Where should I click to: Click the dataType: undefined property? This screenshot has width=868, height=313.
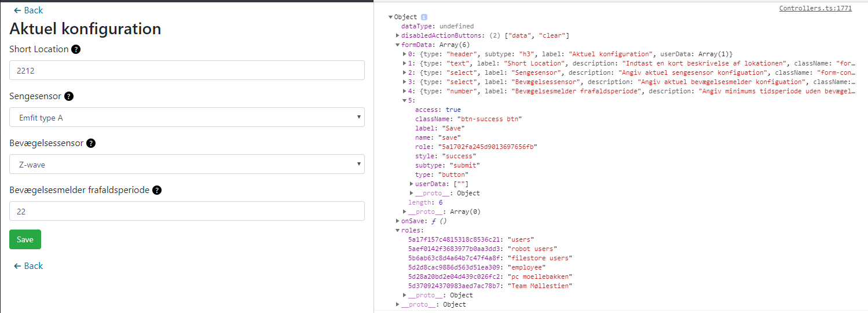(x=437, y=27)
